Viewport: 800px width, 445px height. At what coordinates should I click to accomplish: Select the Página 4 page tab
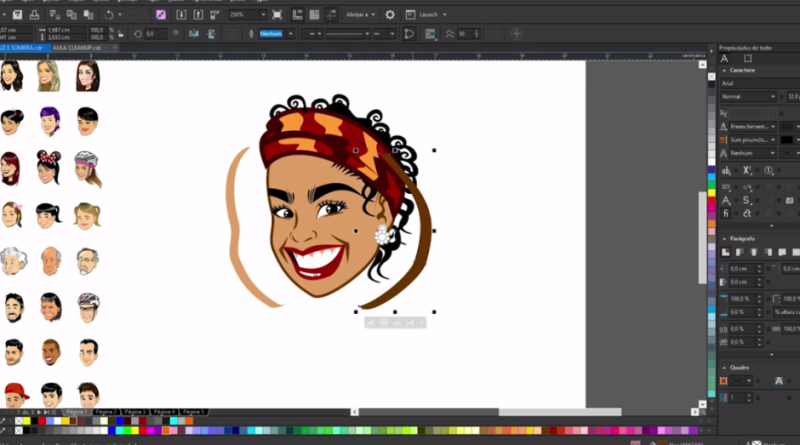164,411
